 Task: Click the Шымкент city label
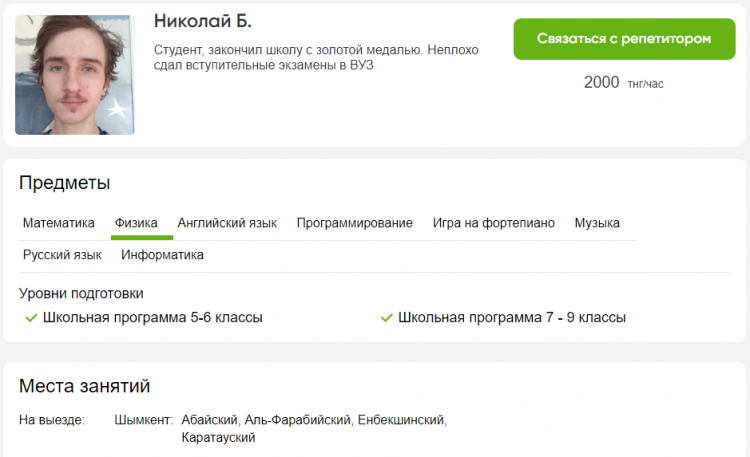click(144, 420)
